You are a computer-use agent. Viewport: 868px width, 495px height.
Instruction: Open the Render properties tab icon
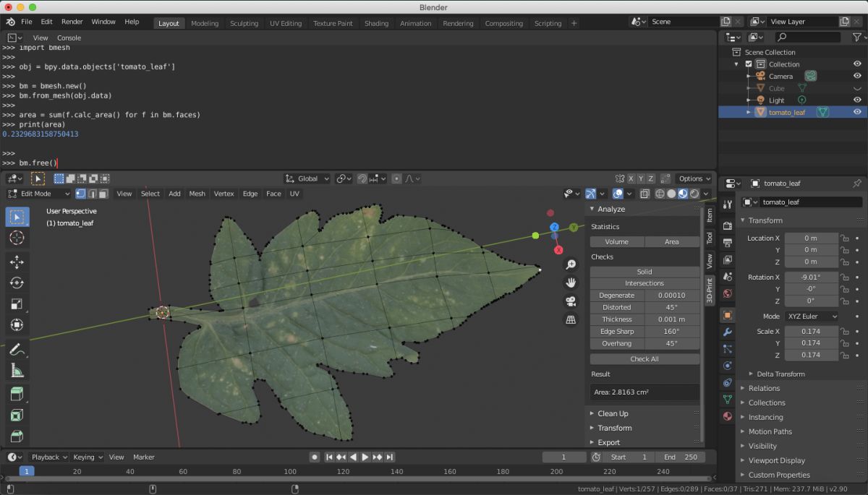[x=727, y=226]
